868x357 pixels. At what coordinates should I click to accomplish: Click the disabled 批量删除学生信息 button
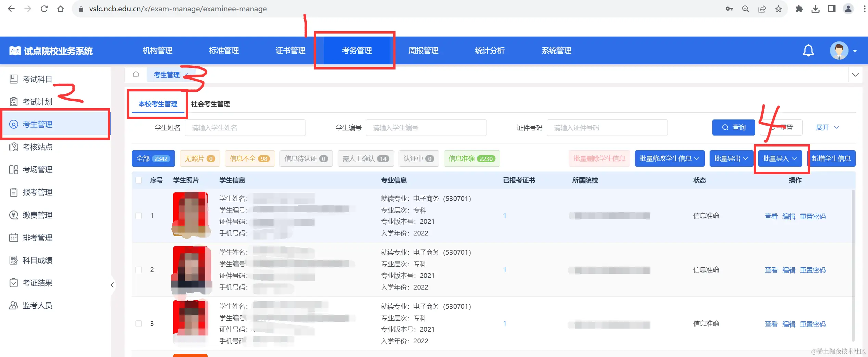tap(599, 158)
